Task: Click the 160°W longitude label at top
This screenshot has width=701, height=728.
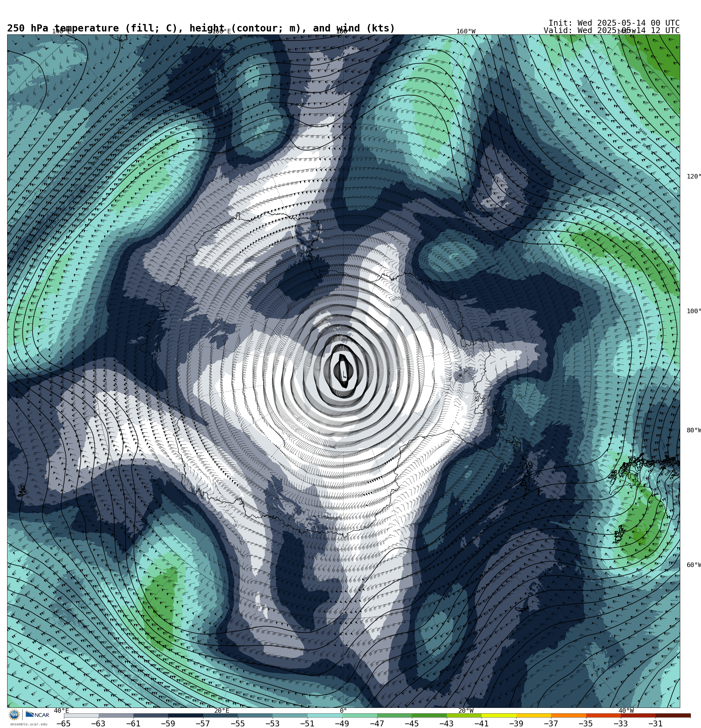Action: (x=466, y=31)
